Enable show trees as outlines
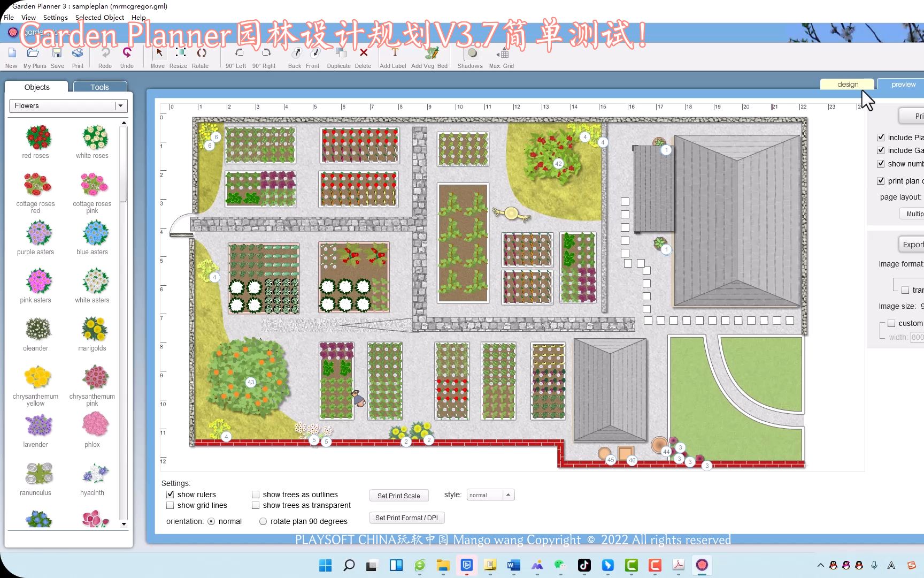This screenshot has height=578, width=924. tap(256, 495)
